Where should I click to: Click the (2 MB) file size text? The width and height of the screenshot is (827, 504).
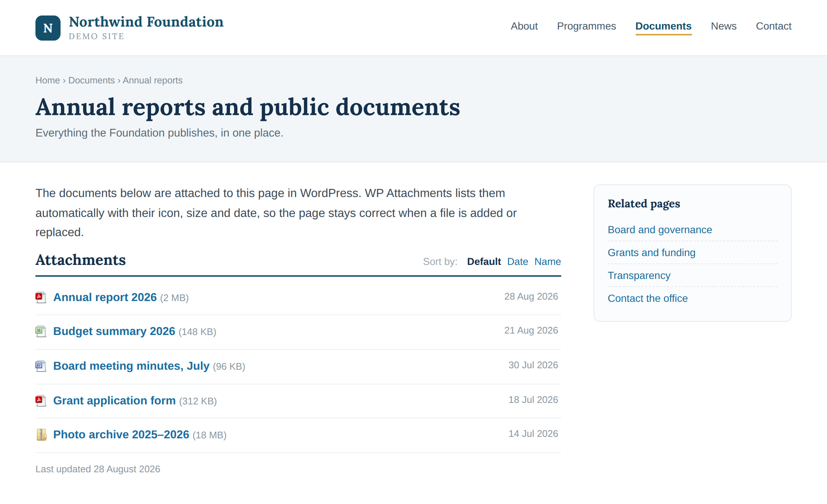pos(174,298)
